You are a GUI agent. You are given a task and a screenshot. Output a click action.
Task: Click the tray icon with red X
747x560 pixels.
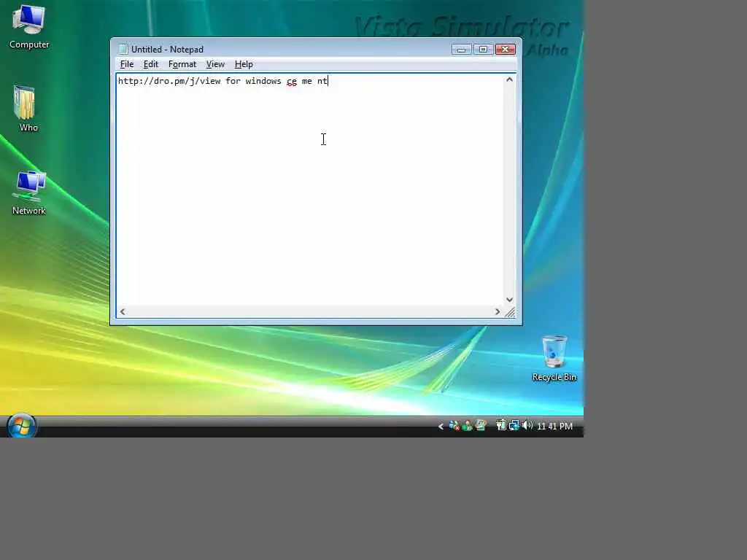454,426
